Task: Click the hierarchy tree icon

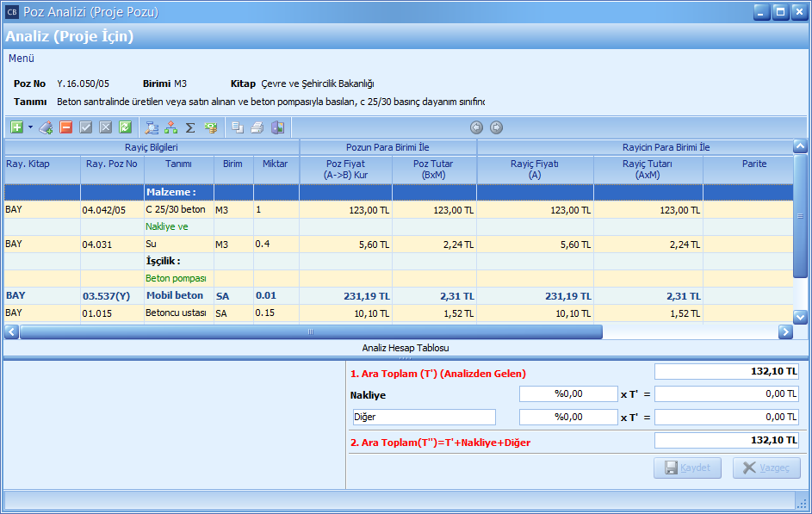Action: coord(171,127)
